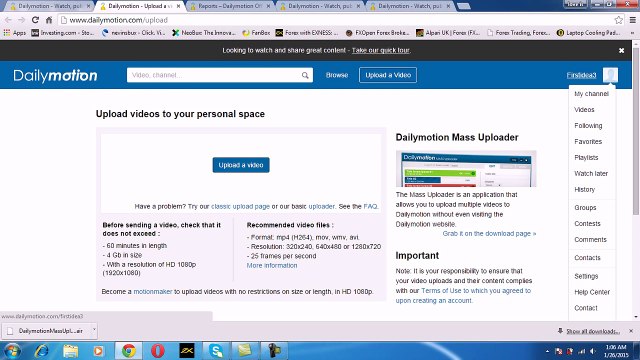Screen dimensions: 640x360
Task: Select My channel in the user menu
Action: (x=591, y=94)
